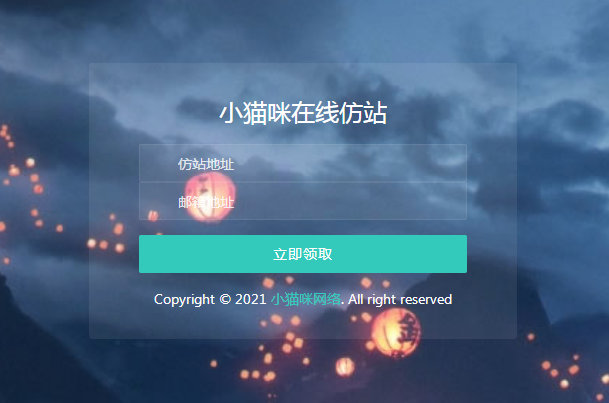Open the 小猫咪网络 link
The height and width of the screenshot is (403, 609).
coord(306,299)
